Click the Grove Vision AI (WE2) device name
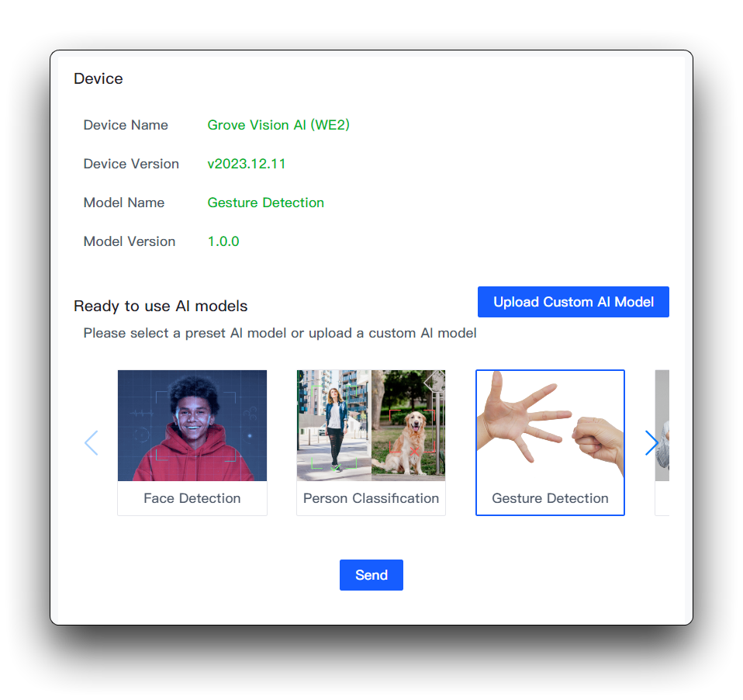Screen dimensions: 743x700 278,125
